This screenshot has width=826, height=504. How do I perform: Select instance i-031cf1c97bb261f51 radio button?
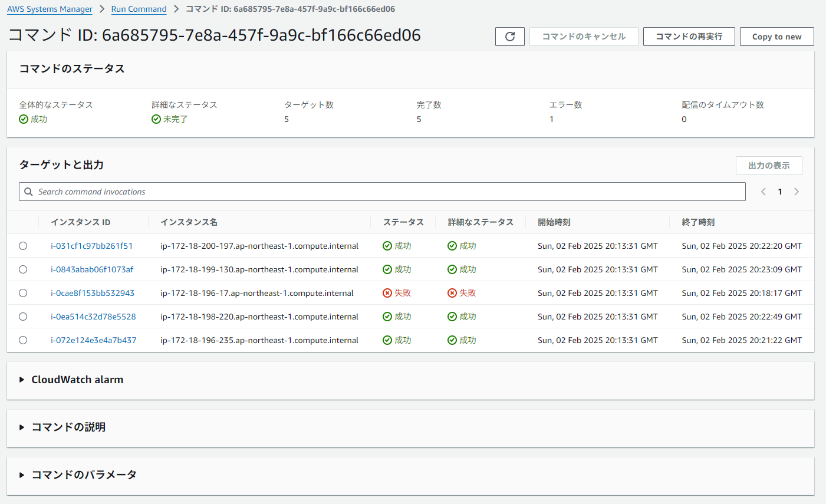point(23,246)
